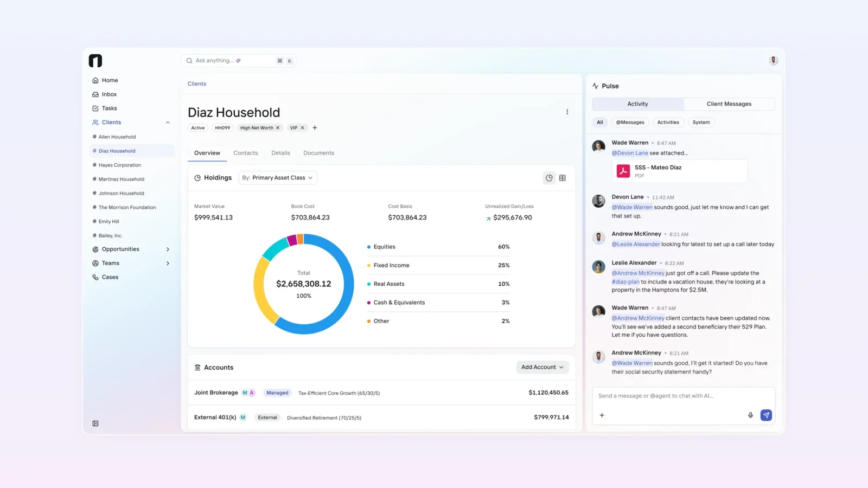
Task: Open the Inbox from sidebar
Action: (105, 94)
